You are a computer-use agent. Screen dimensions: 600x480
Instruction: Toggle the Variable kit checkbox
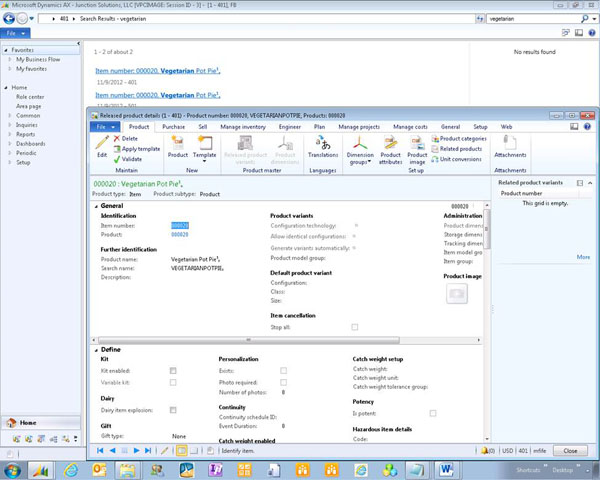[x=173, y=383]
